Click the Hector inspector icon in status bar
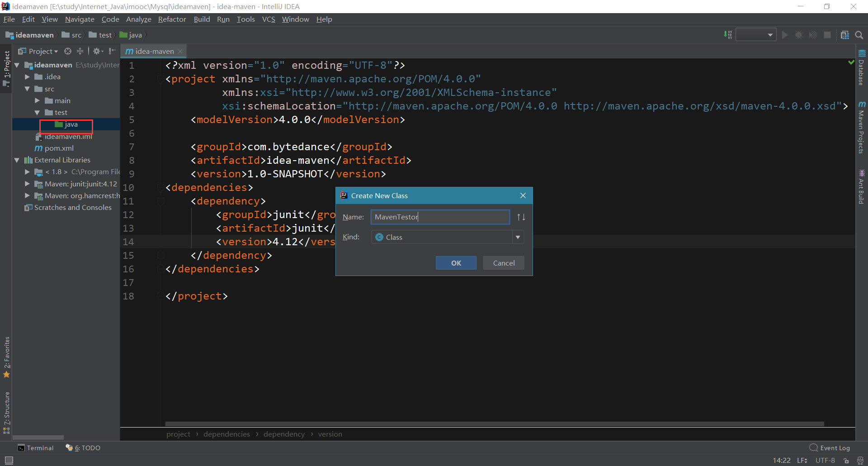The width and height of the screenshot is (868, 466). point(860,461)
